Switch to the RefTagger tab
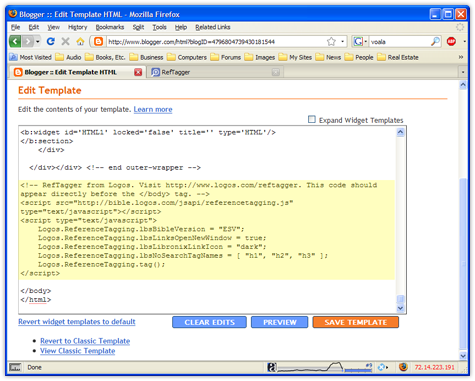Image resolution: width=475 pixels, height=381 pixels. [x=215, y=72]
